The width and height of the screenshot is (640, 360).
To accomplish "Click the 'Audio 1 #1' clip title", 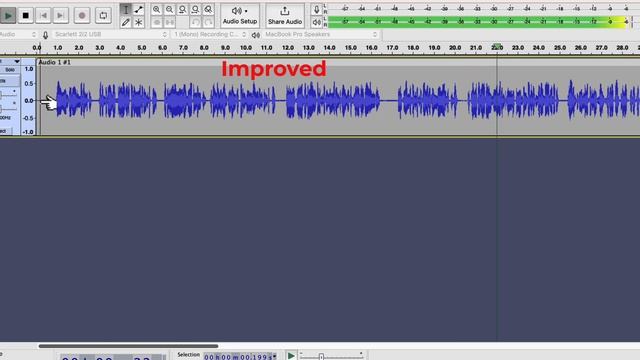I will [54, 62].
